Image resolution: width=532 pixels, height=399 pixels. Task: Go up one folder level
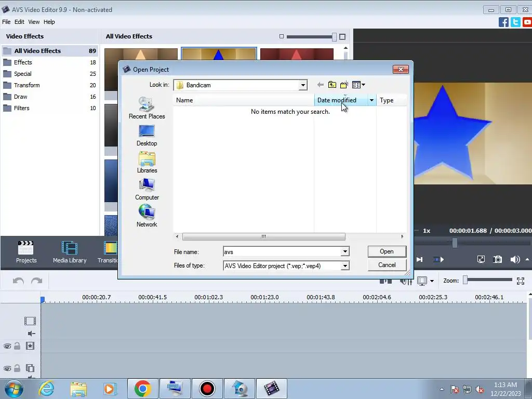[x=332, y=85]
